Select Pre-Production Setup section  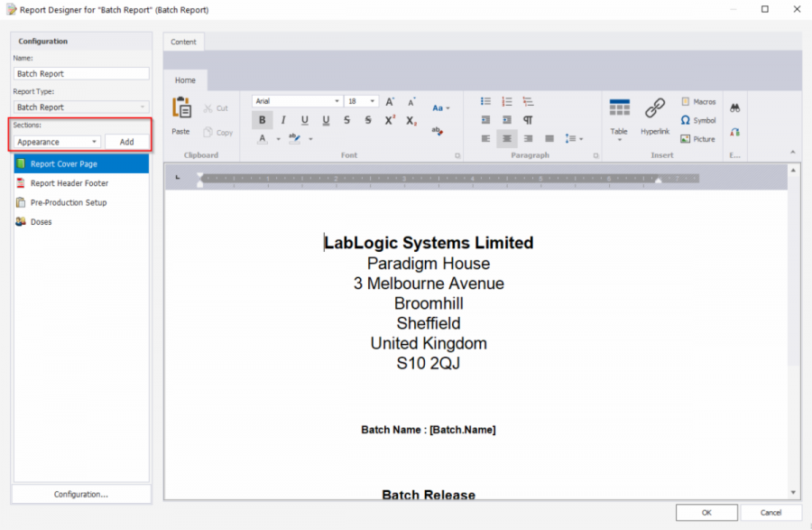(x=81, y=202)
